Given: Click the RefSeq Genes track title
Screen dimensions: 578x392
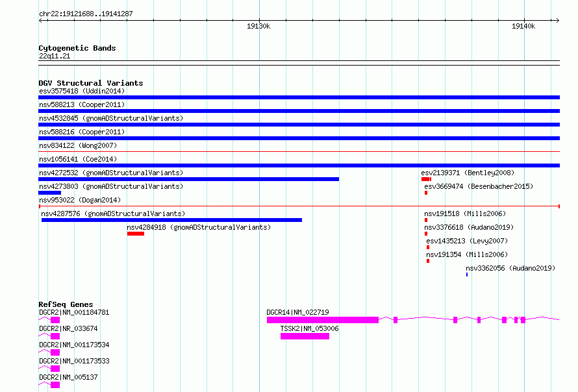Looking at the screenshot, I should point(66,304).
